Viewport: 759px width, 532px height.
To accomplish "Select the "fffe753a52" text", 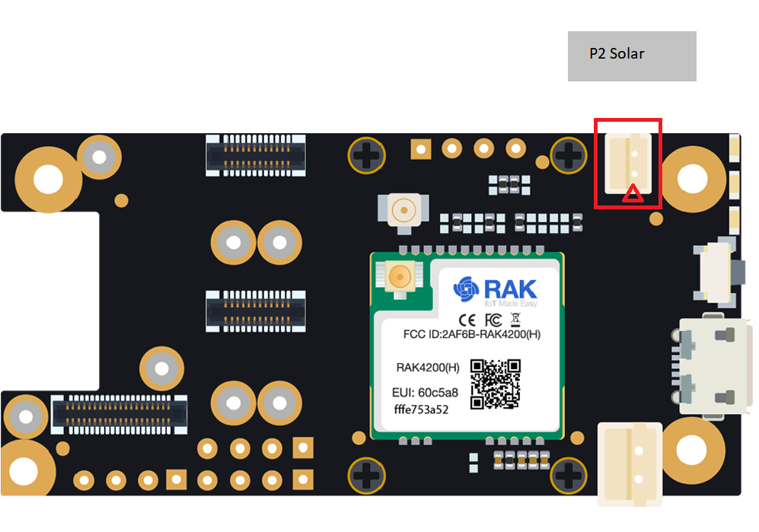I will 421,409.
